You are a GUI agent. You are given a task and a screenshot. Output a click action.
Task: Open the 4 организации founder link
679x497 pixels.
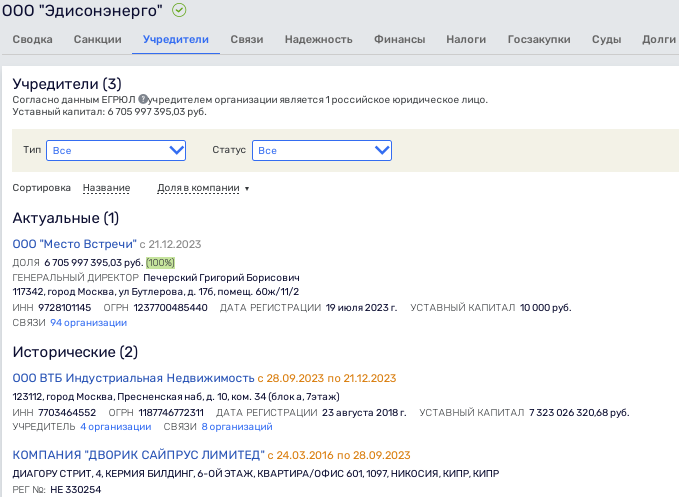coord(116,426)
